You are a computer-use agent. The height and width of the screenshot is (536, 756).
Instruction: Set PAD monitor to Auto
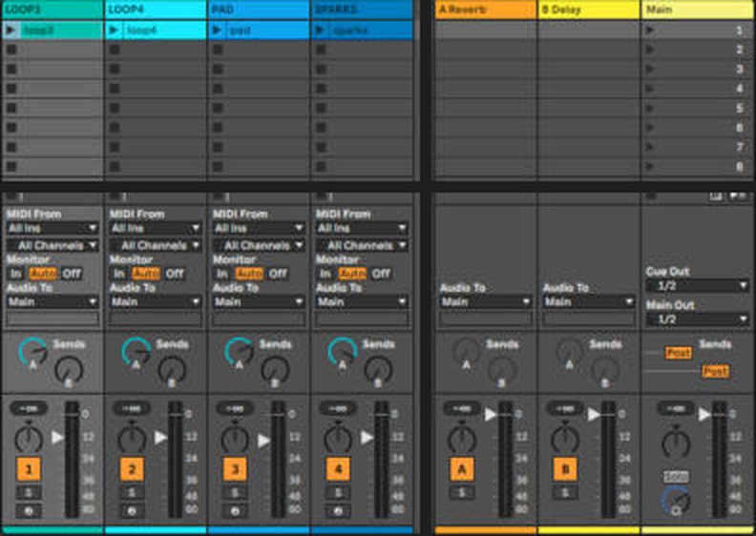pos(249,274)
